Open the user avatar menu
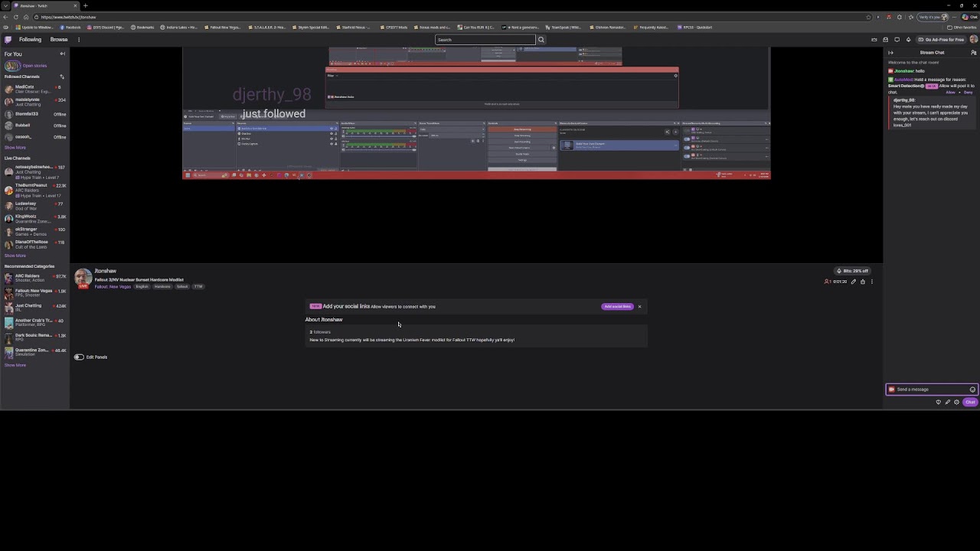Viewport: 980px width, 551px height. point(974,40)
